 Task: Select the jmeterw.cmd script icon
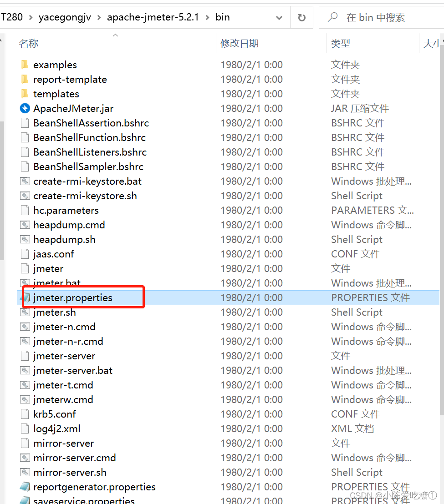25,399
